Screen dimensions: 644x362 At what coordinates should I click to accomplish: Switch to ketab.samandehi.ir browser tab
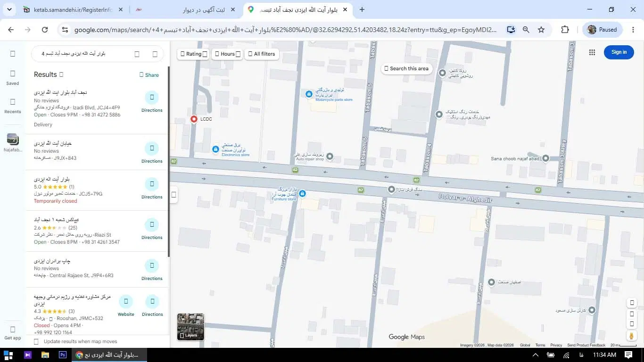tap(73, 9)
